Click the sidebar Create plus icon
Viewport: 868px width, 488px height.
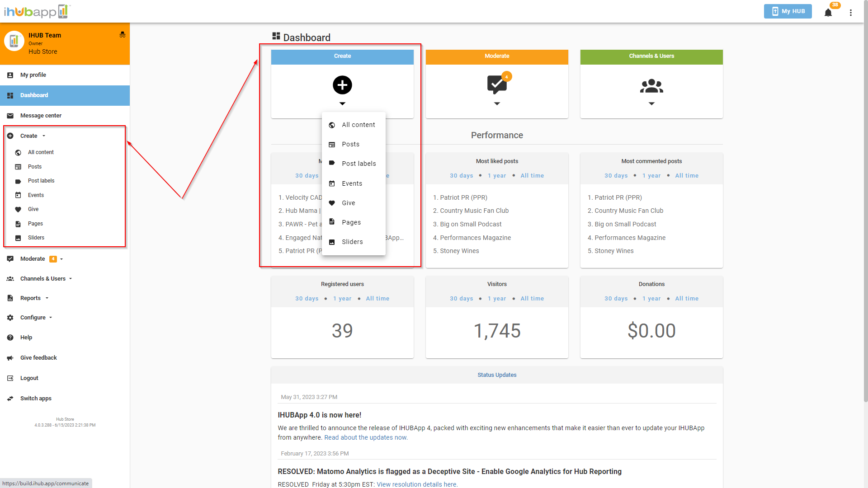pos(10,136)
